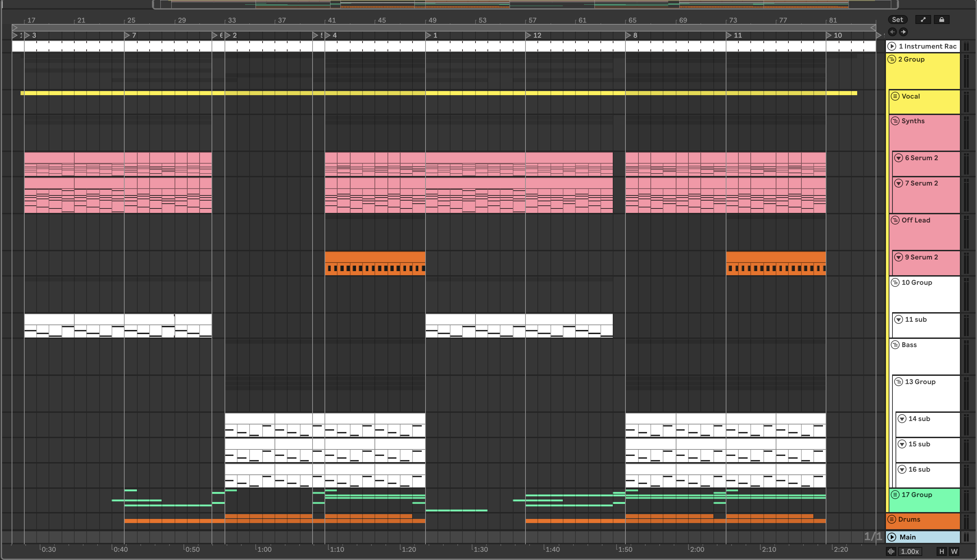This screenshot has height=560, width=977.
Task: Collapse the Synths group track
Action: [x=895, y=121]
